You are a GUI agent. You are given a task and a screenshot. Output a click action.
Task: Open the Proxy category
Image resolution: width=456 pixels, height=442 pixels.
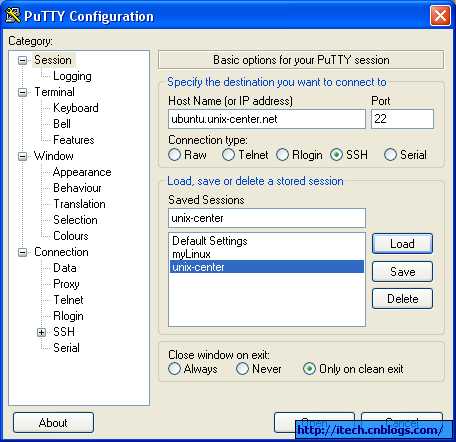click(66, 284)
